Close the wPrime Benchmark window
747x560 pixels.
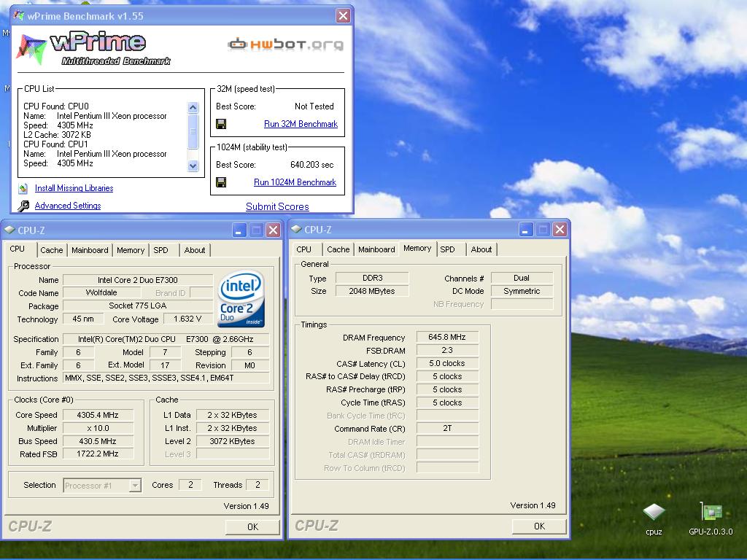coord(343,16)
